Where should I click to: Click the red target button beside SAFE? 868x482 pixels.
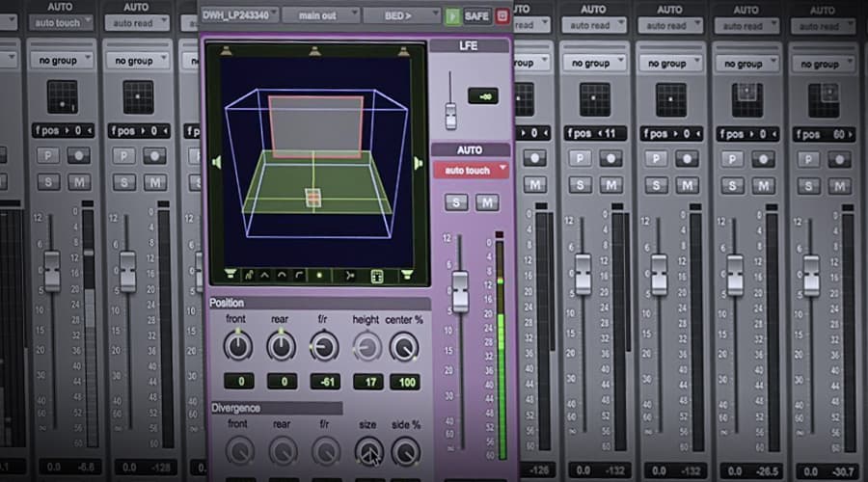(502, 16)
